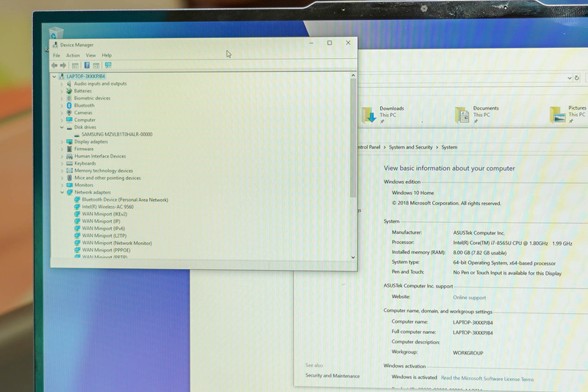Screen dimensions: 588x392
Task: Click the Network adapters category icon
Action: [x=69, y=192]
